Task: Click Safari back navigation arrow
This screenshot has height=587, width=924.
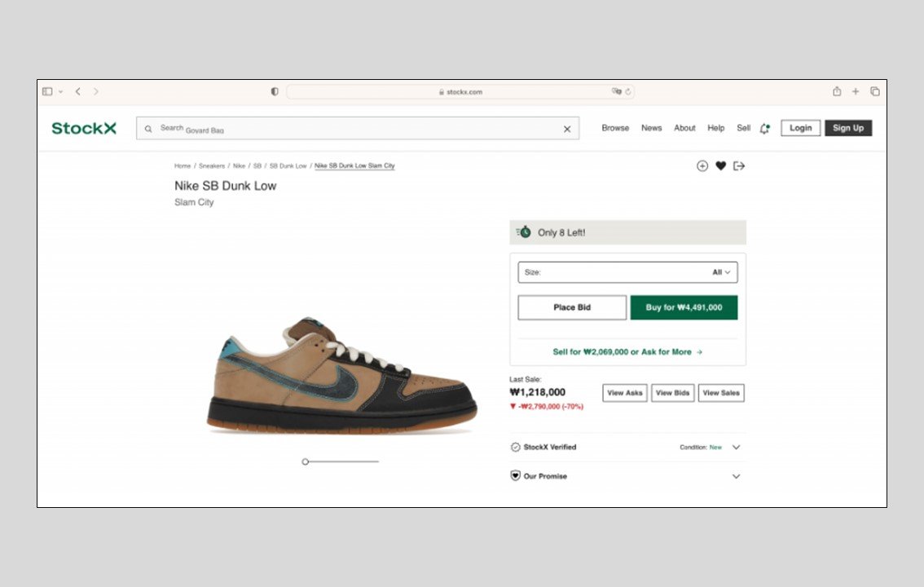Action: (x=78, y=92)
